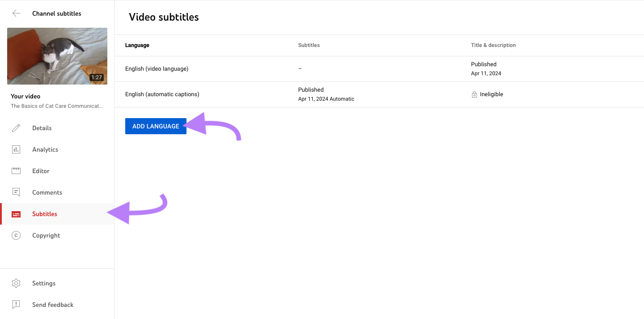The image size is (644, 319).
Task: Select the Copyright circled-C icon
Action: point(16,235)
